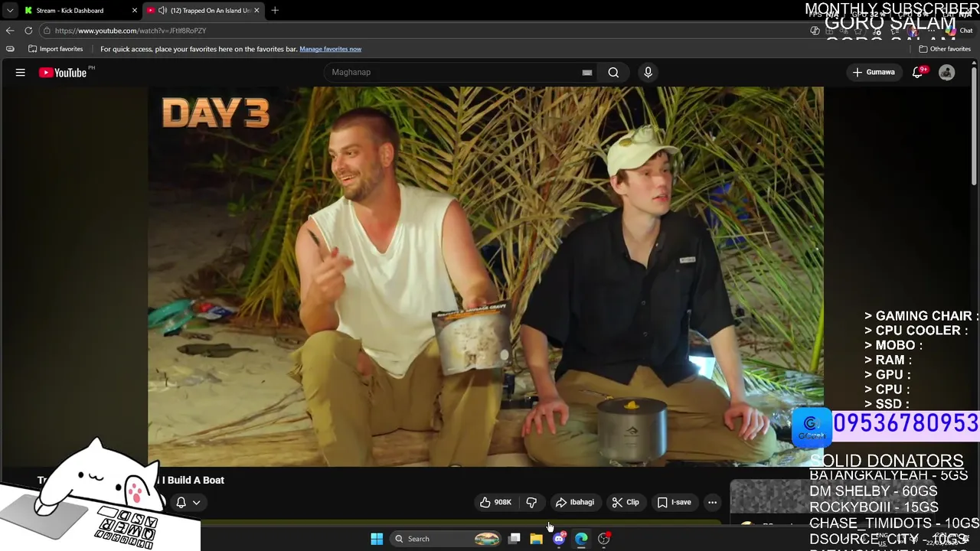
Task: Go back to previous page
Action: pos(9,31)
